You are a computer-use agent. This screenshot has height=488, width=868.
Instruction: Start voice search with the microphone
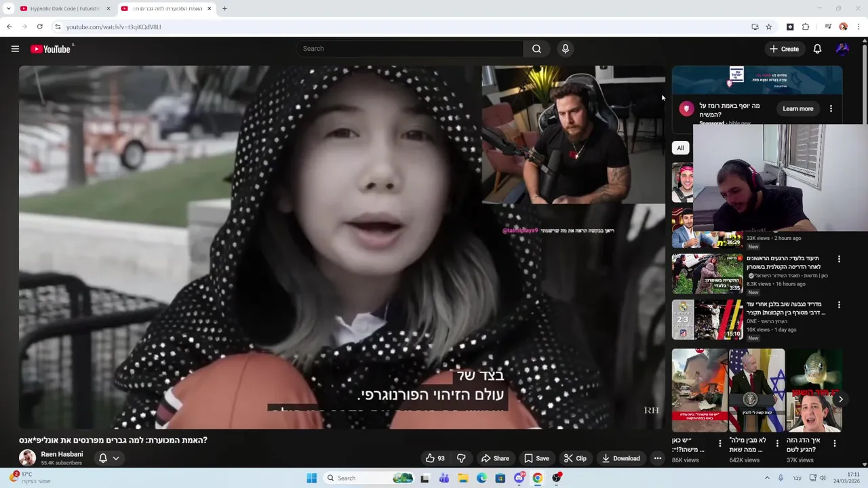tap(566, 49)
